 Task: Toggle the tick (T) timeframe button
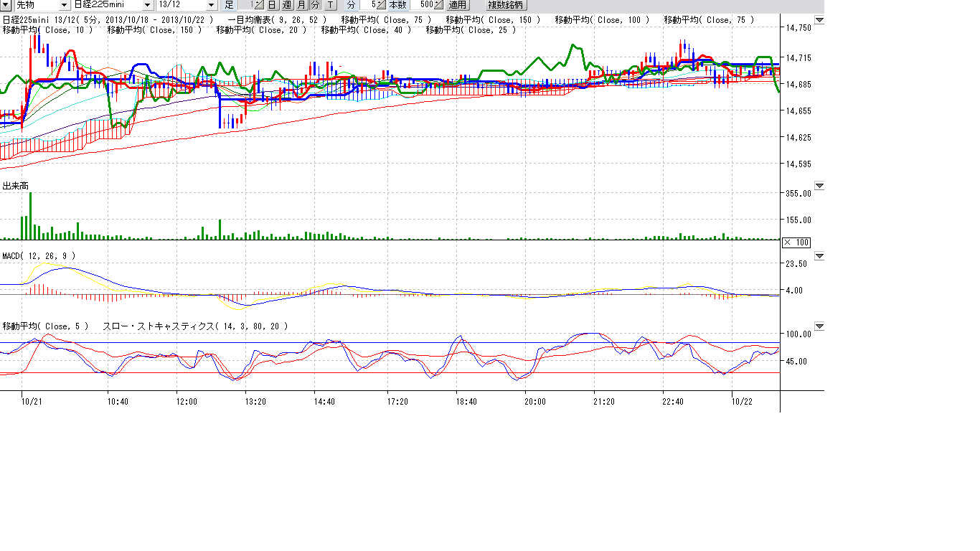click(x=329, y=5)
